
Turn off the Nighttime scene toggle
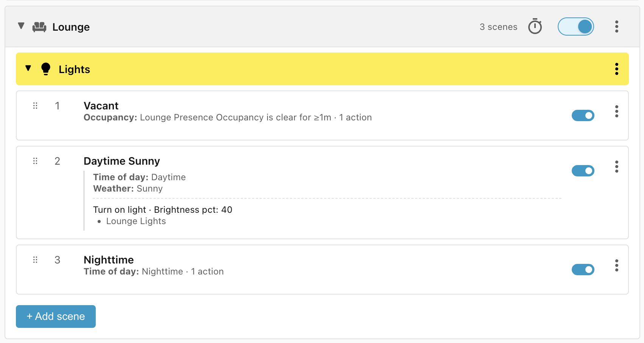(x=583, y=270)
